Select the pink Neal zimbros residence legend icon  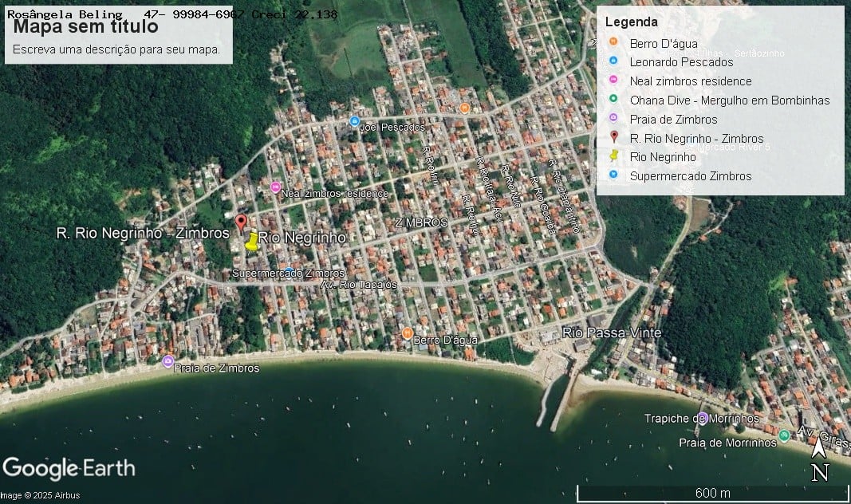(x=613, y=80)
